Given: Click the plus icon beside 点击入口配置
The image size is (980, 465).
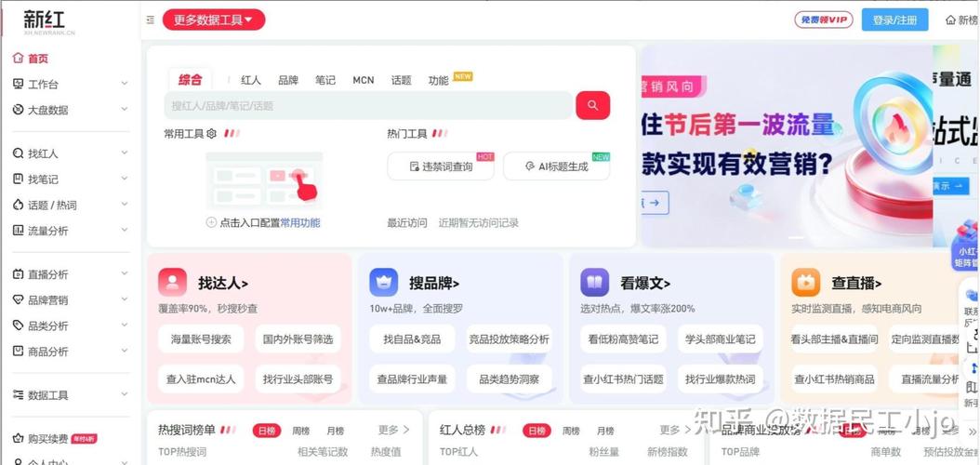Looking at the screenshot, I should [x=211, y=222].
